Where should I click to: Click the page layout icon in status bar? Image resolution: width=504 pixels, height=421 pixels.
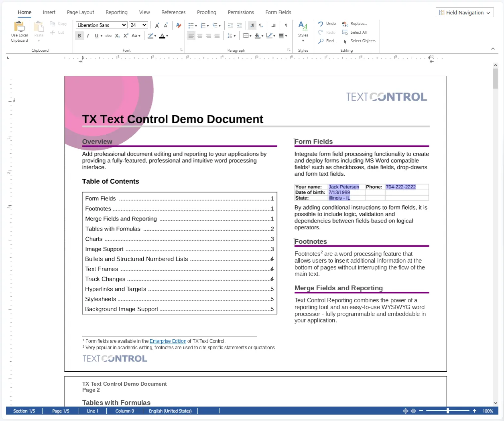coord(413,411)
